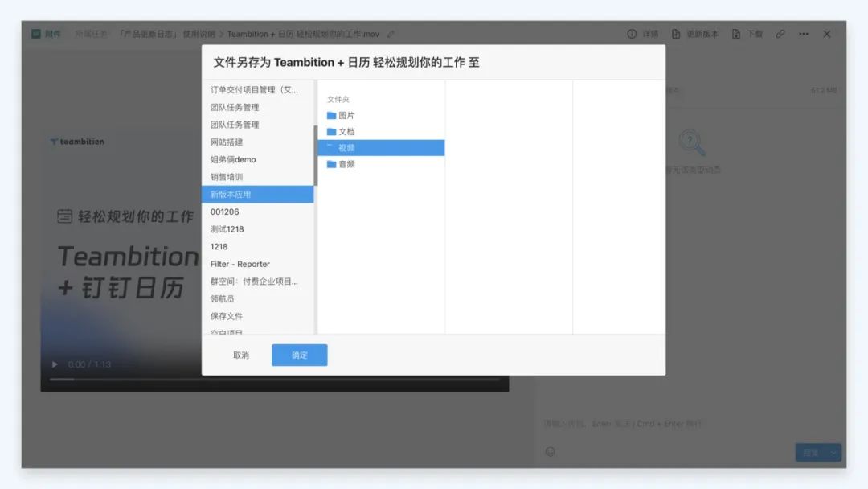Image resolution: width=868 pixels, height=489 pixels.
Task: Select the 销售培训 project
Action: 227,177
